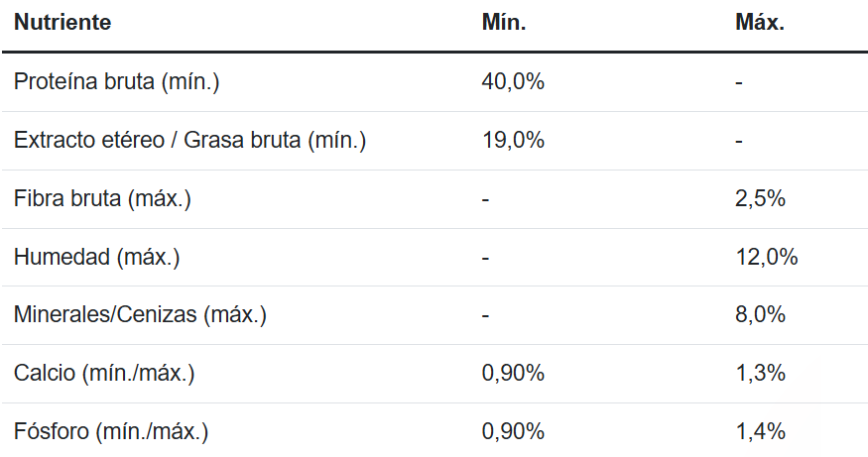The image size is (868, 457).
Task: Click the 40,0% protein minimum value
Action: point(513,82)
